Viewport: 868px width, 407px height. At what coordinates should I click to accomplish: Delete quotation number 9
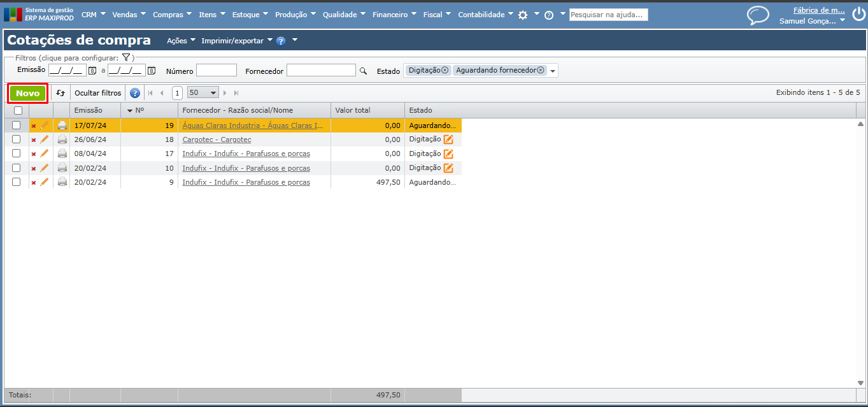click(x=34, y=183)
